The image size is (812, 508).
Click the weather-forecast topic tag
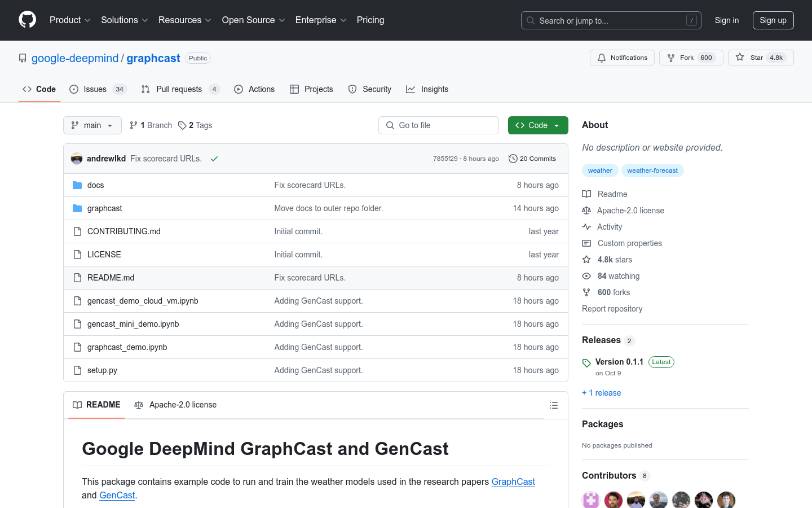pos(652,170)
